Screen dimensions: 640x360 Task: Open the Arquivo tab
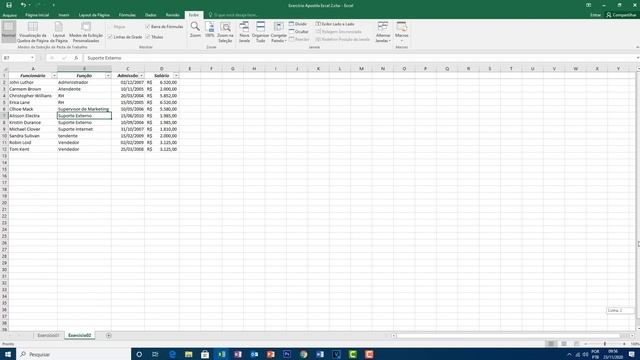click(9, 15)
